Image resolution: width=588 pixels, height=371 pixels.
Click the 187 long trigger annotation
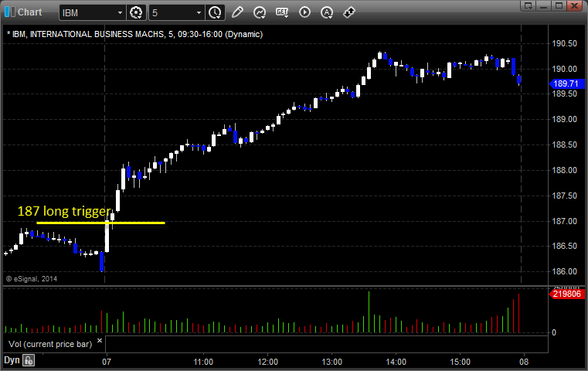tap(64, 211)
